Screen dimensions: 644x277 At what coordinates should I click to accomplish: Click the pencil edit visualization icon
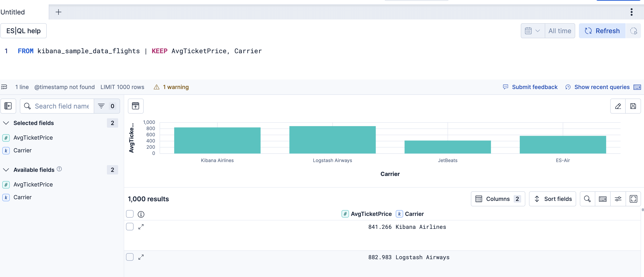coord(618,106)
